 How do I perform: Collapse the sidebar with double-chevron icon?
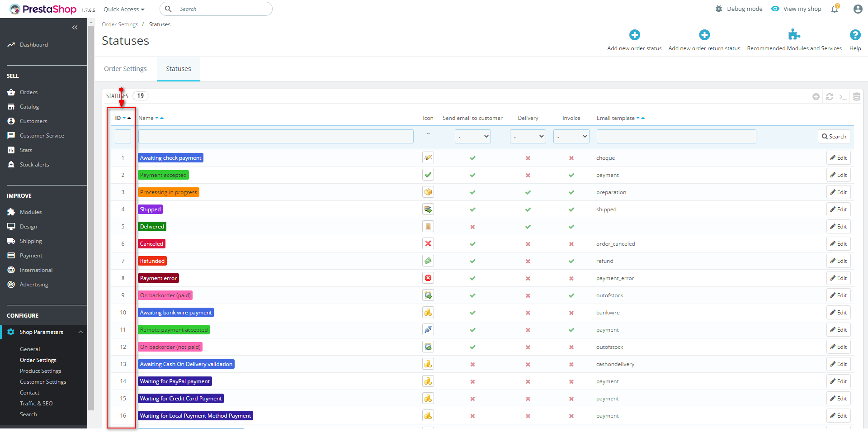pyautogui.click(x=75, y=28)
